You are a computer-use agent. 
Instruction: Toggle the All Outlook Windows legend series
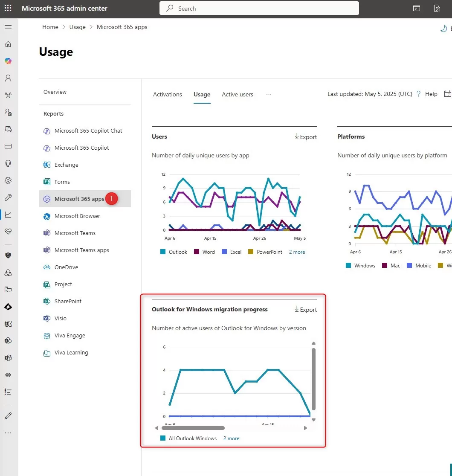pyautogui.click(x=188, y=438)
